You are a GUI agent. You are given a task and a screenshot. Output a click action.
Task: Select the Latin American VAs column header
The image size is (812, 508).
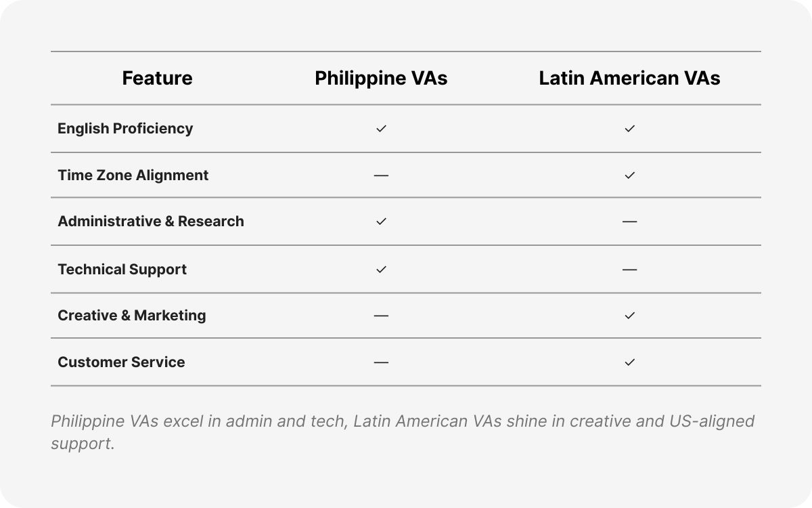(629, 79)
